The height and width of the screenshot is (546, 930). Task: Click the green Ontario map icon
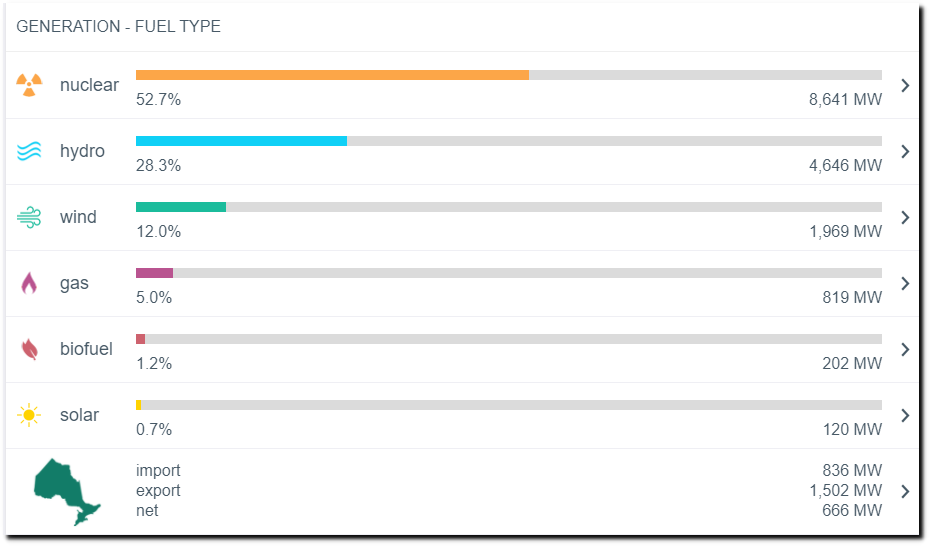[x=67, y=491]
